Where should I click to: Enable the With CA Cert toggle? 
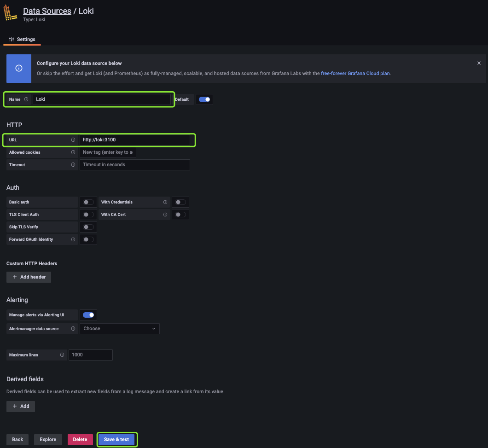click(180, 215)
